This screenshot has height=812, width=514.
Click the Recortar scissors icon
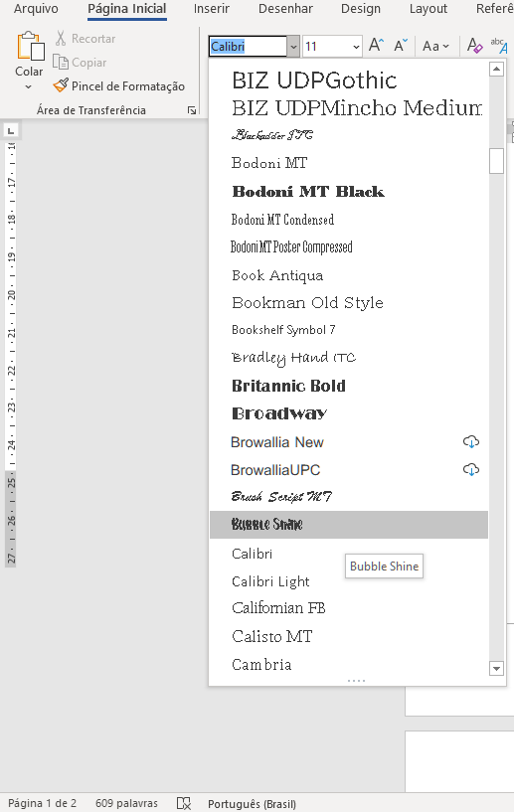61,39
